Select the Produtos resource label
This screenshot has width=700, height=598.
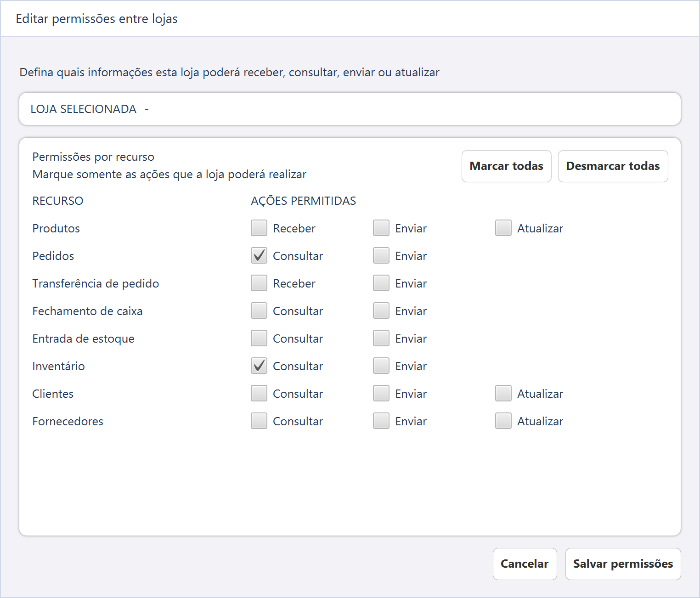coord(56,228)
